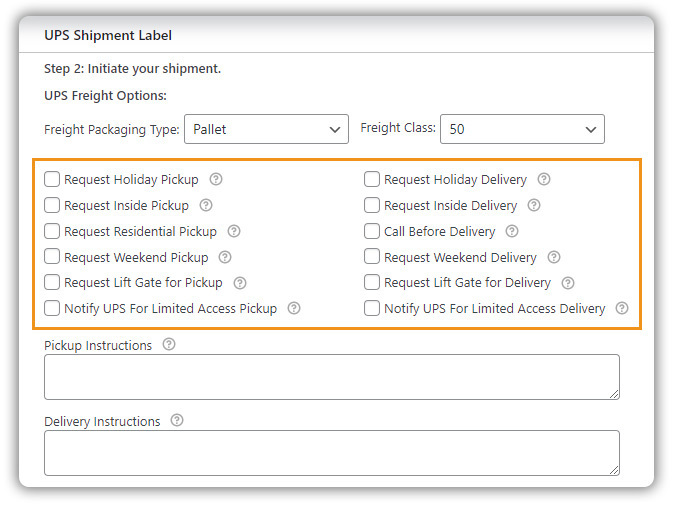The height and width of the screenshot is (508, 675).
Task: Open help icon next to Request Holiday Pickup
Action: [216, 179]
